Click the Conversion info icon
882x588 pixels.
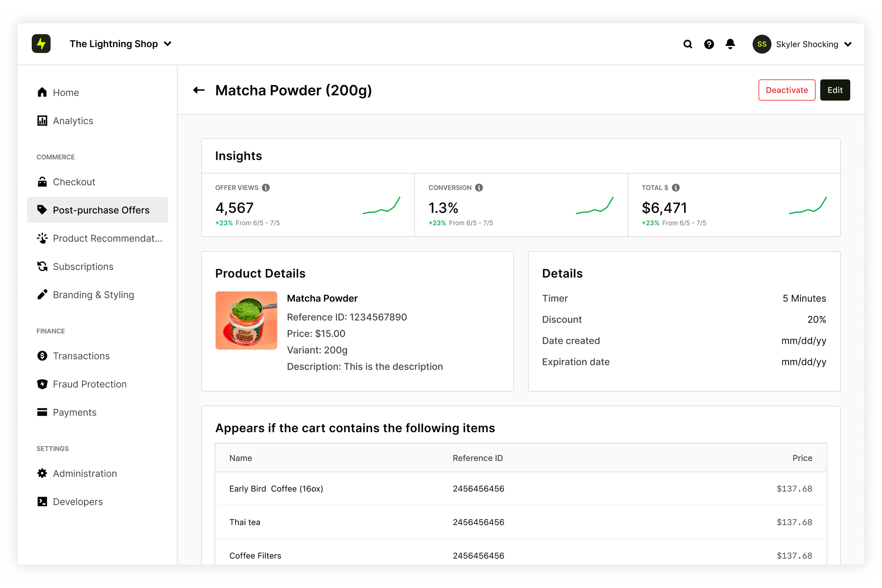(479, 188)
